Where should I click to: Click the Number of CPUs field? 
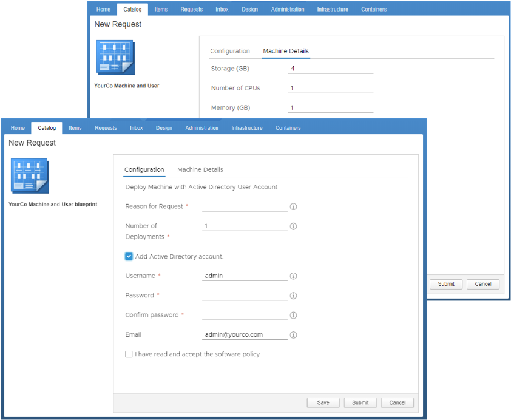click(x=331, y=88)
